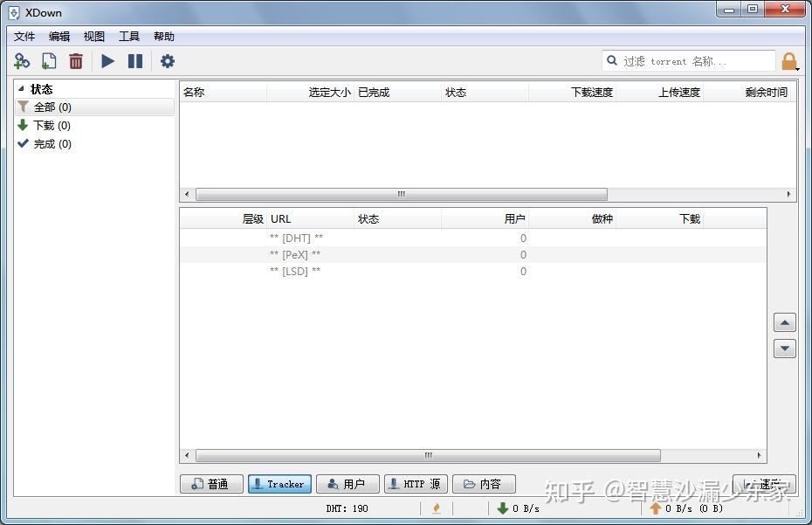Select 全部 (0) filter in the sidebar

49,107
